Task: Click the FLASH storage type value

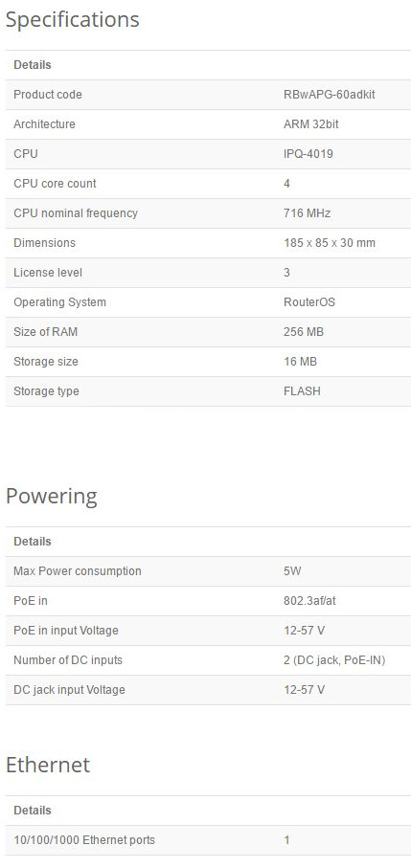Action: pyautogui.click(x=302, y=391)
